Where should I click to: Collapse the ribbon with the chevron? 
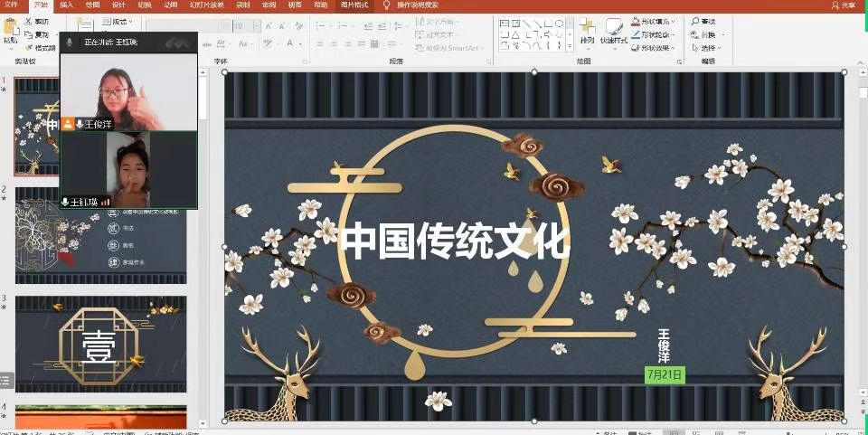click(x=861, y=61)
